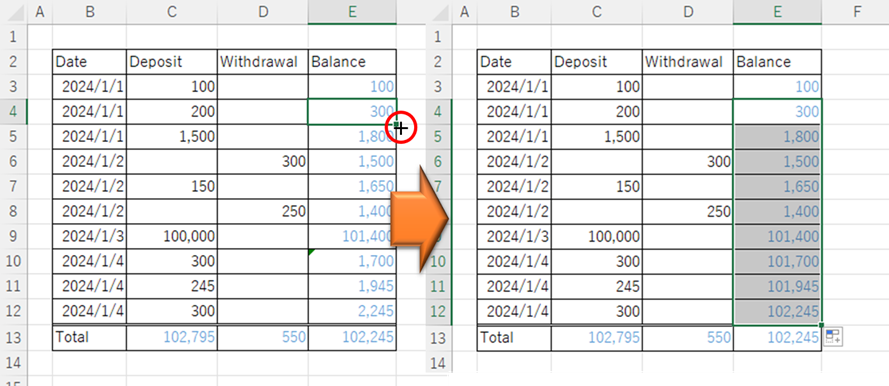Click the Total label in the left sheet
This screenshot has width=889, height=386.
click(90, 337)
